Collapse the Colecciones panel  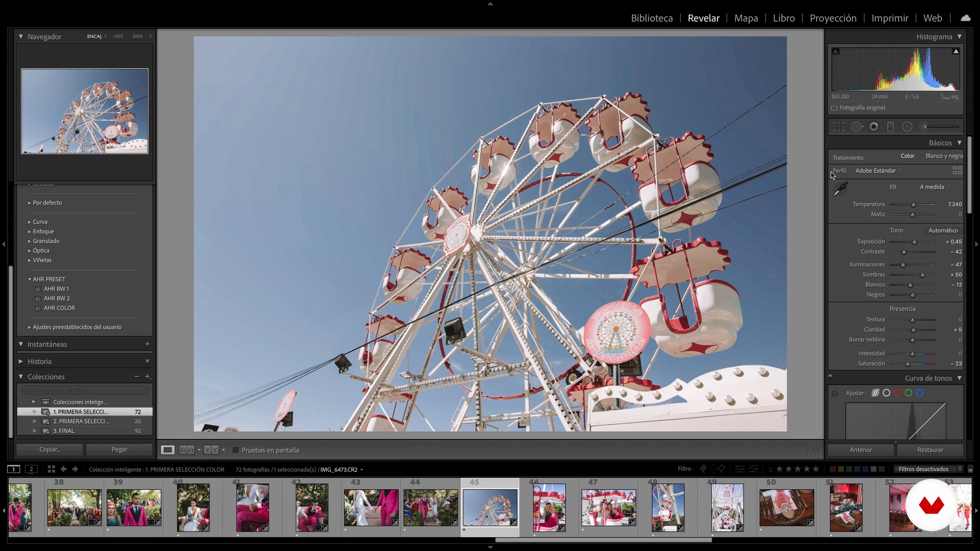[x=20, y=377]
